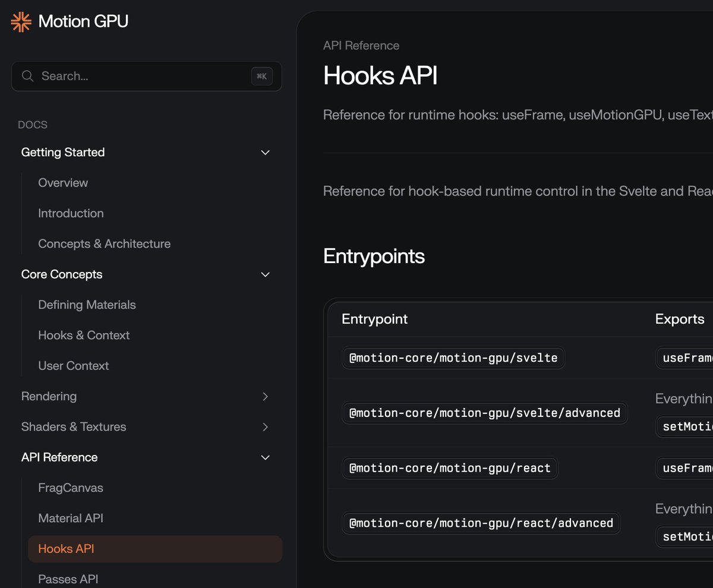Image resolution: width=713 pixels, height=588 pixels.
Task: Open the Introduction doc page
Action: click(71, 213)
